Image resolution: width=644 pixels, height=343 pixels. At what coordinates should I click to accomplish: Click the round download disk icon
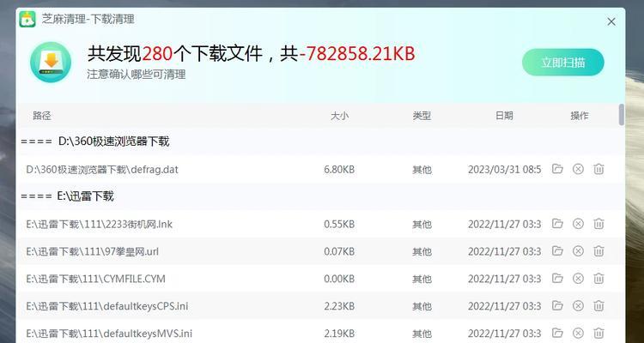(x=51, y=63)
